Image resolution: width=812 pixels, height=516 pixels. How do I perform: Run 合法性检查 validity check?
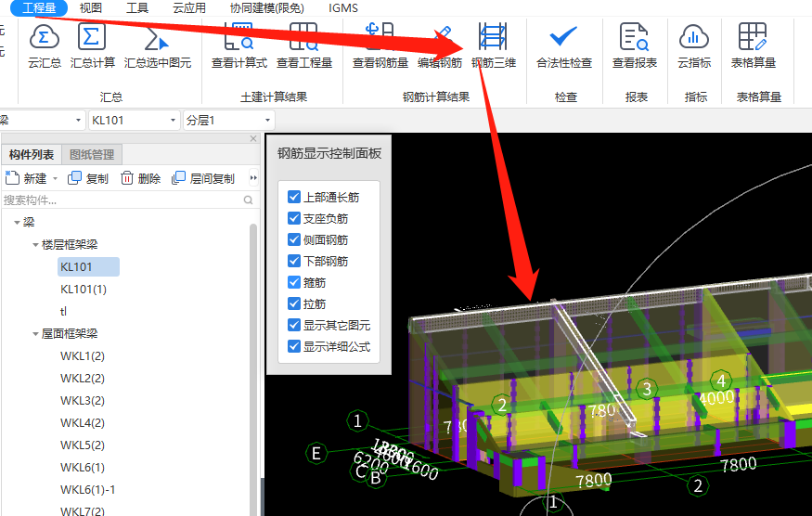point(563,45)
